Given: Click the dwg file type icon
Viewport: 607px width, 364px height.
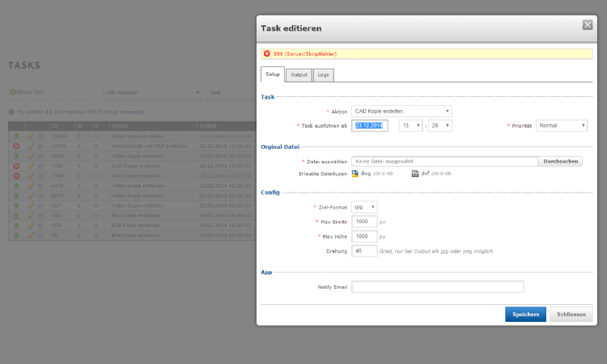Looking at the screenshot, I should pyautogui.click(x=354, y=173).
